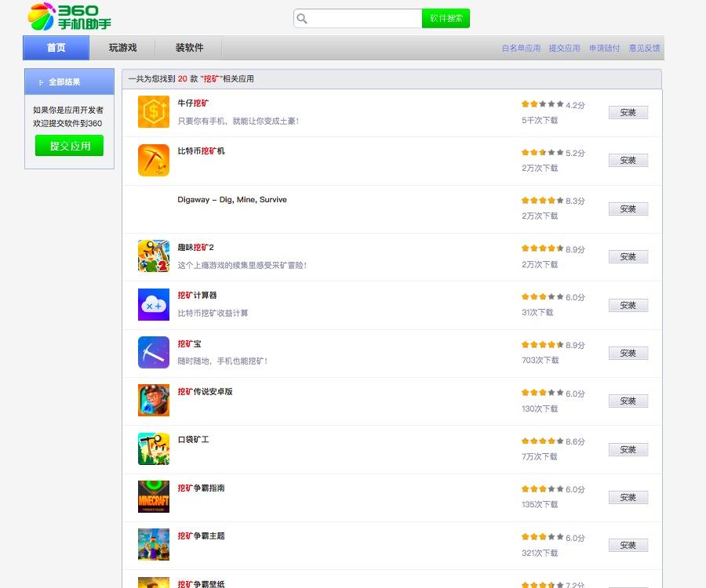The height and width of the screenshot is (588, 706).
Task: Click the 这个上瘾游戏的续集 description text
Action: click(x=242, y=265)
